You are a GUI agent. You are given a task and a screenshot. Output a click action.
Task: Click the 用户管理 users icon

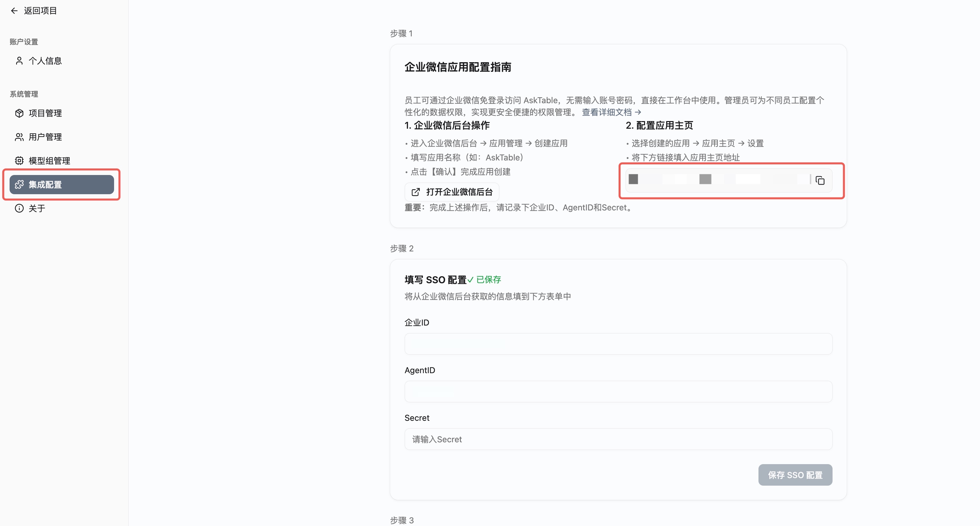(x=19, y=137)
